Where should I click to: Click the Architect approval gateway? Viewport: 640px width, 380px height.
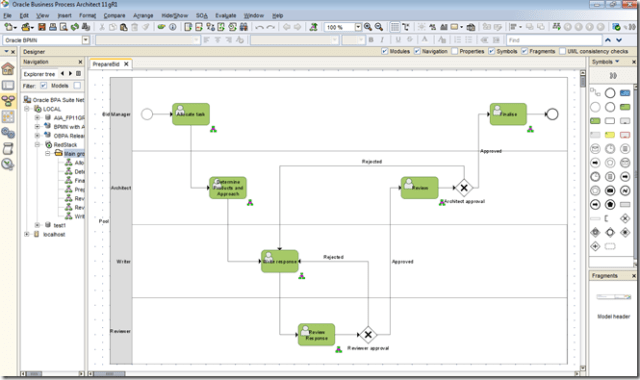tap(464, 188)
